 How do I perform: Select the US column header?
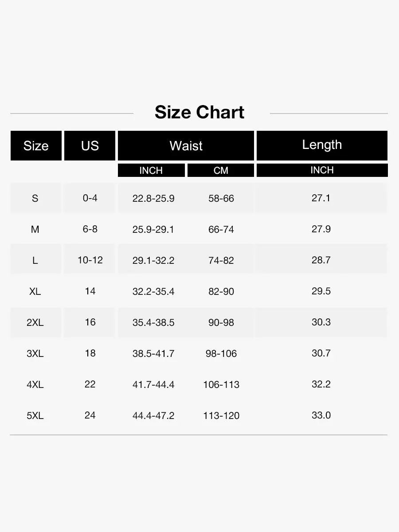tap(90, 146)
